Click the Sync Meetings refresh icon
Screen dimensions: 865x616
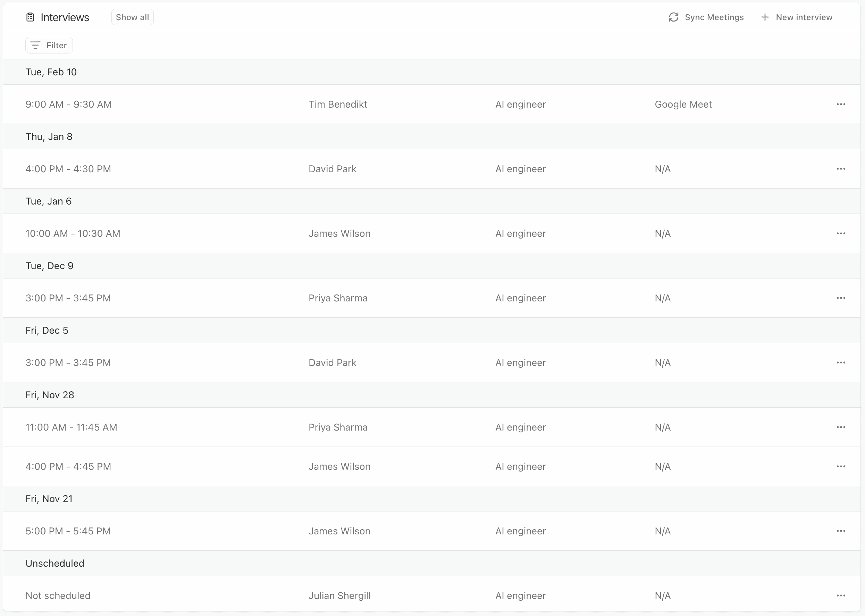pos(673,17)
